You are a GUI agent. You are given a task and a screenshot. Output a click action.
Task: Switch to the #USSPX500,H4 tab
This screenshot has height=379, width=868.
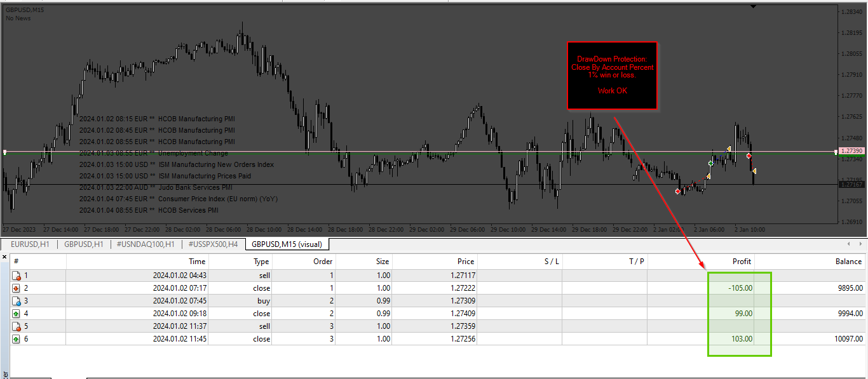[214, 244]
